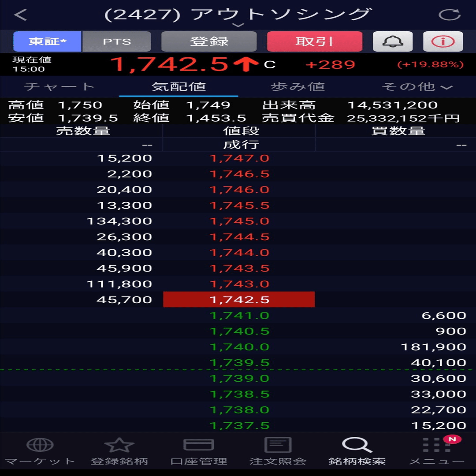Tap ask price 1,746.5
Image resolution: width=476 pixels, height=476 pixels.
(239, 174)
